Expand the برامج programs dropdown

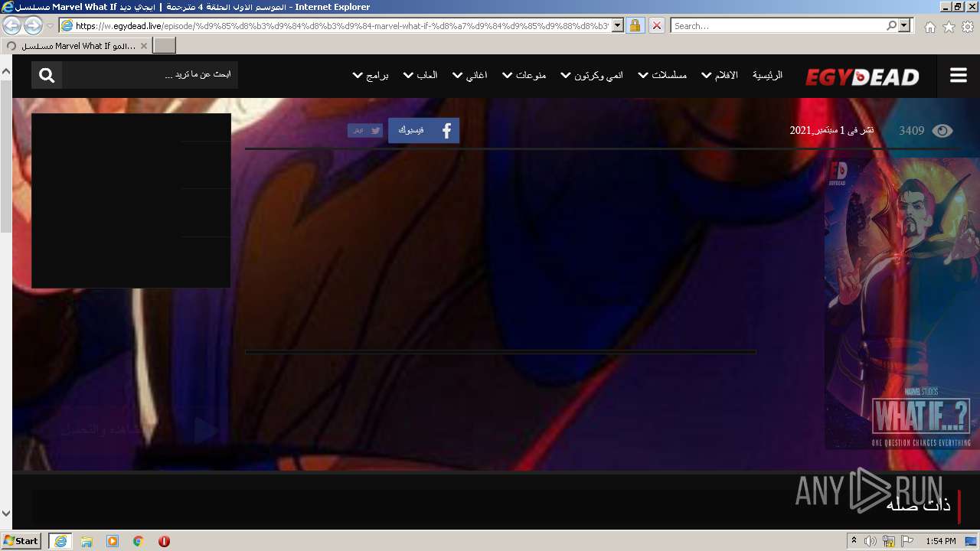(x=371, y=75)
